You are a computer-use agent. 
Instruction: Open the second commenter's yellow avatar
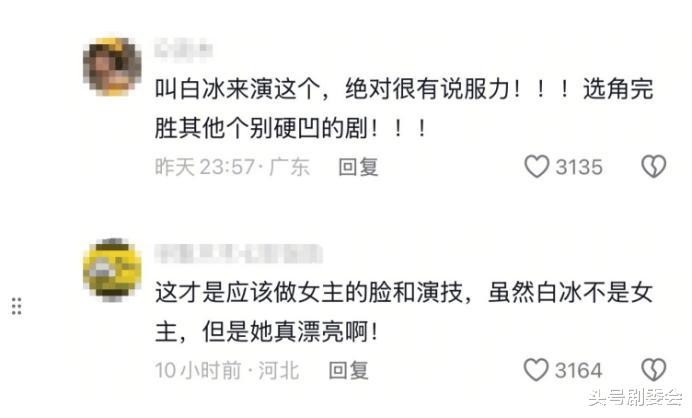pos(112,269)
